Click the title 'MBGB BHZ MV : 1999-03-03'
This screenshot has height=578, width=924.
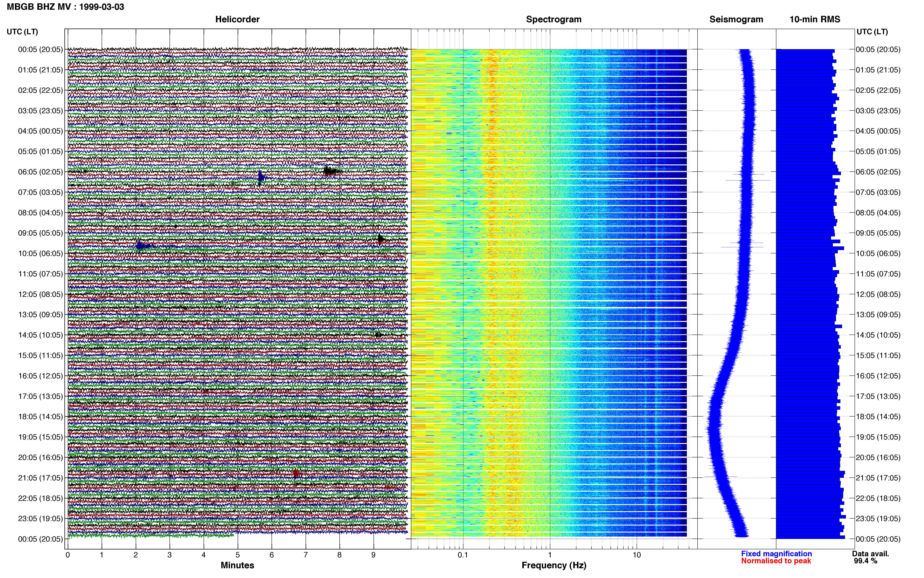[65, 7]
